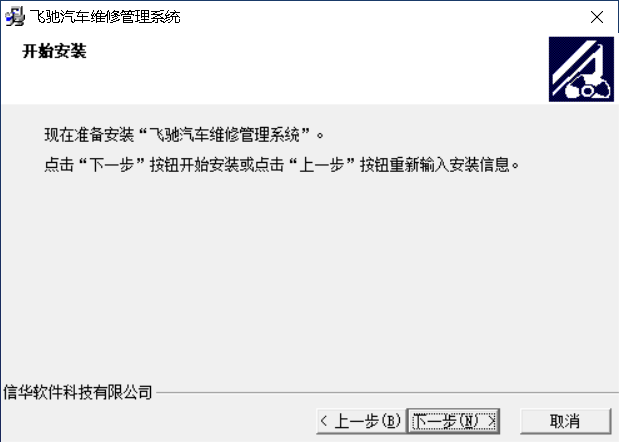619x442 pixels.
Task: Click the empty gray content area
Action: tap(310, 276)
